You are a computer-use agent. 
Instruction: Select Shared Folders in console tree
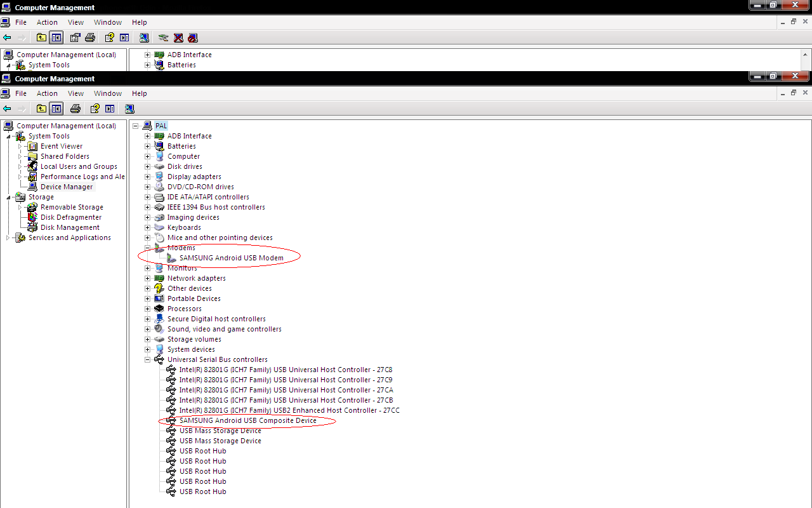click(x=65, y=156)
